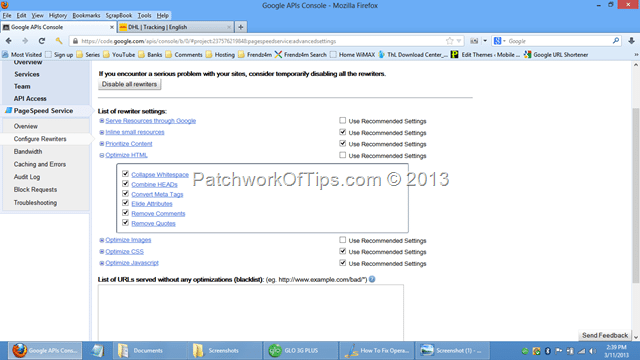Open the Bluetooth icon in system tray
Screen dimensions: 640x360
[548, 351]
